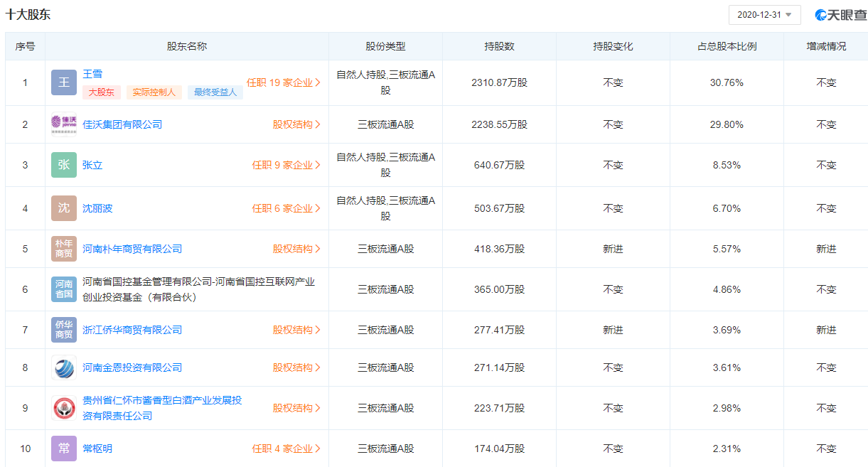Expand 股权结构 for 河南金恩投资有限公司
Screen dimensions: 868x467
point(296,367)
